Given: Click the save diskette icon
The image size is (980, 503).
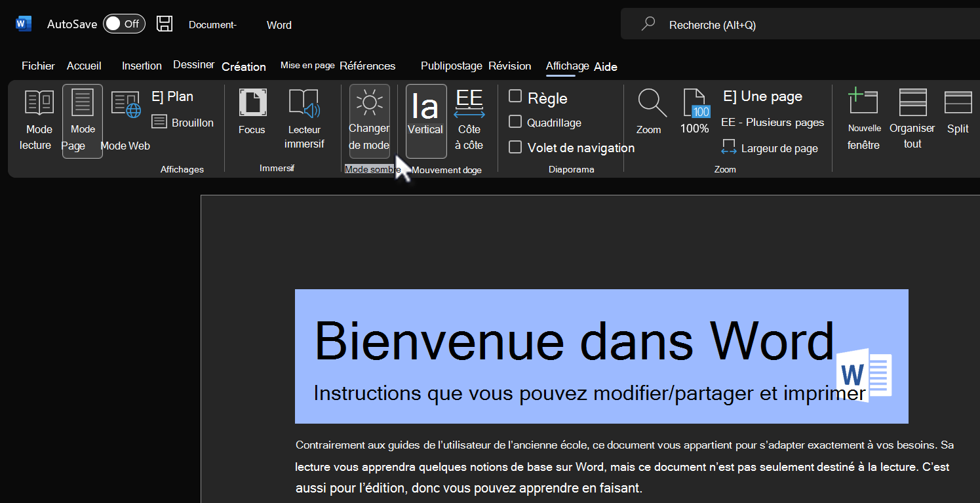Looking at the screenshot, I should click(165, 24).
